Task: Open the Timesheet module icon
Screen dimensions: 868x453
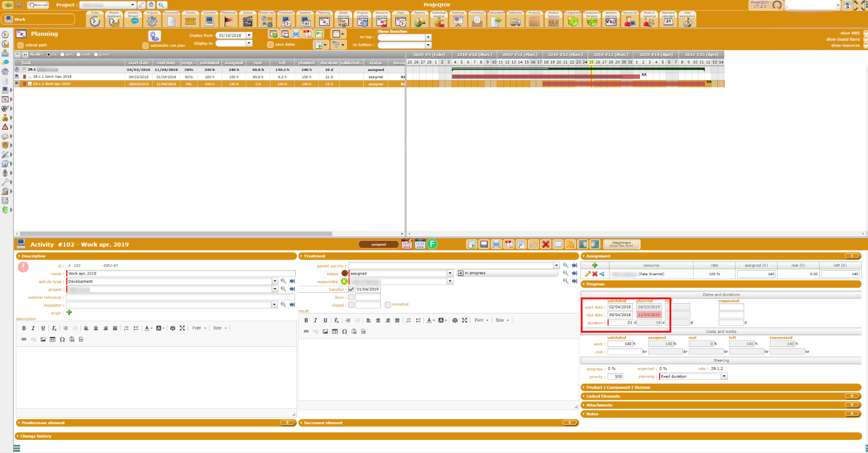Action: tap(286, 21)
